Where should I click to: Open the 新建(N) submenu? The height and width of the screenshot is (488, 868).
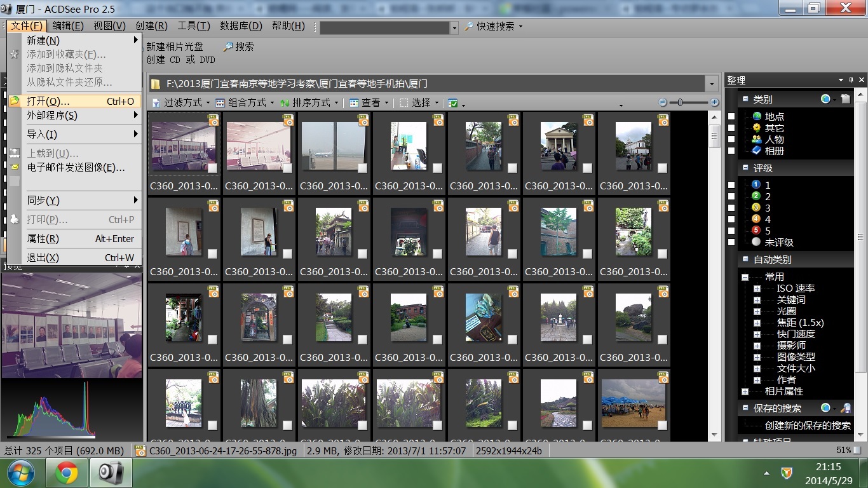tap(75, 40)
